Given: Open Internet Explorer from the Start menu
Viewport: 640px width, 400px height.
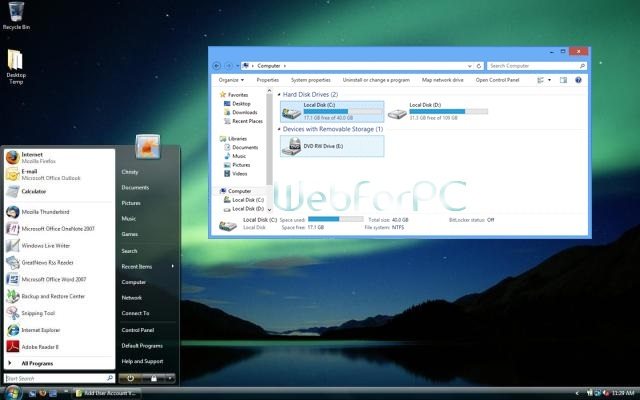Looking at the screenshot, I should pyautogui.click(x=59, y=330).
